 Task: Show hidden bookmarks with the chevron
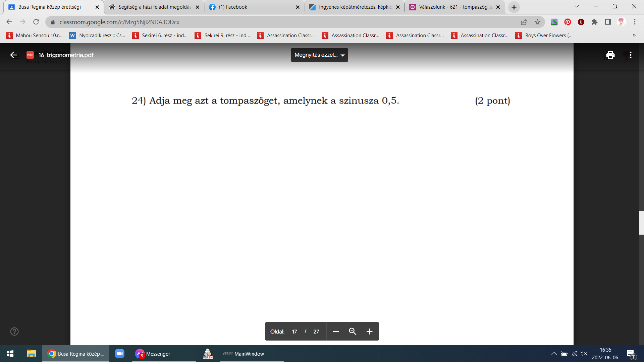(634, 36)
